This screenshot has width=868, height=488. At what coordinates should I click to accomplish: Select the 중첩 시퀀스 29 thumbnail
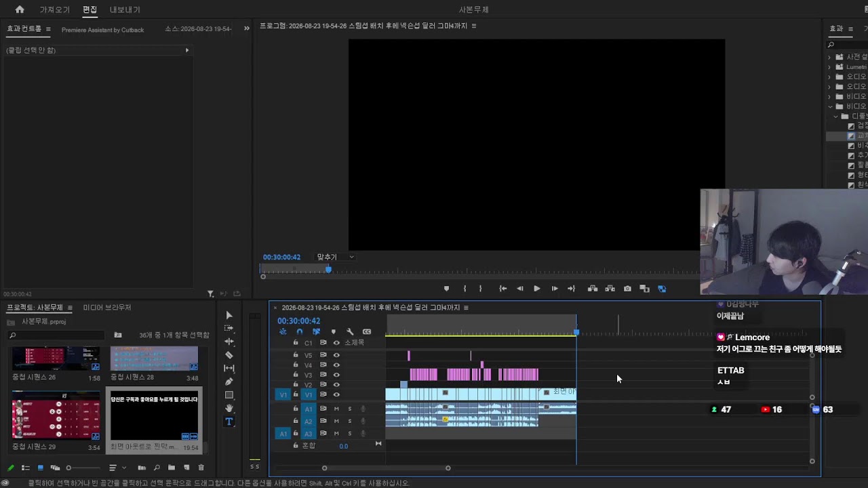pyautogui.click(x=56, y=415)
